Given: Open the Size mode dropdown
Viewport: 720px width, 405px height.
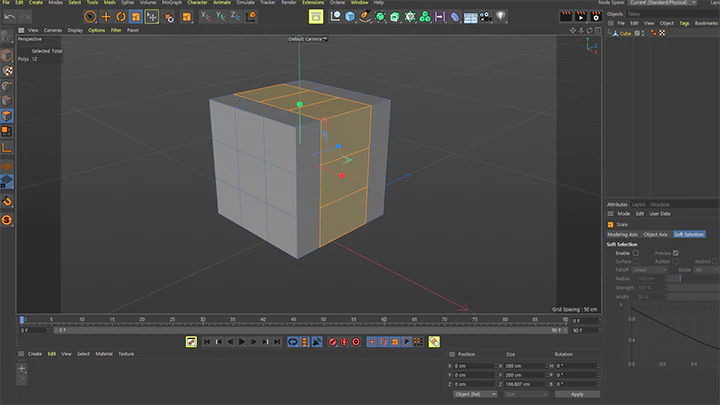Looking at the screenshot, I should [525, 394].
